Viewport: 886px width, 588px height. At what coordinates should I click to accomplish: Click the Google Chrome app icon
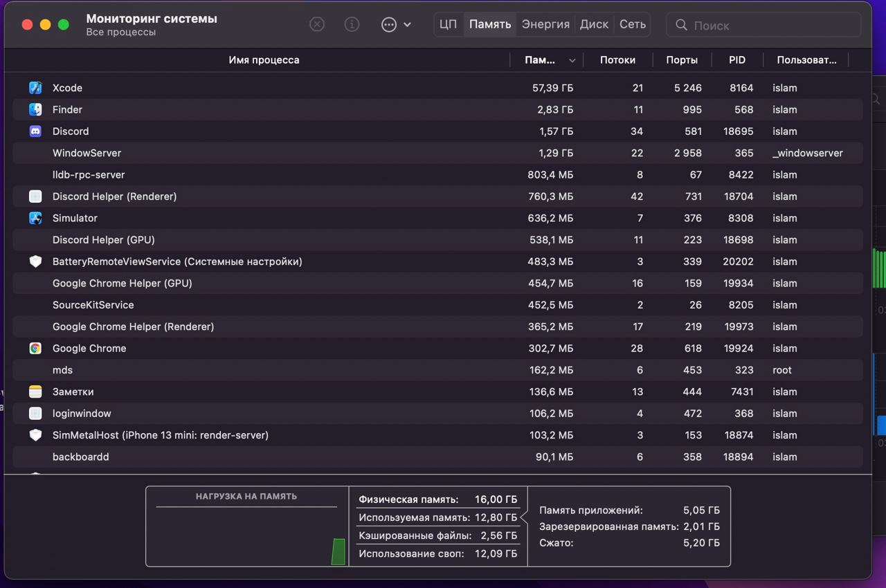pos(35,349)
